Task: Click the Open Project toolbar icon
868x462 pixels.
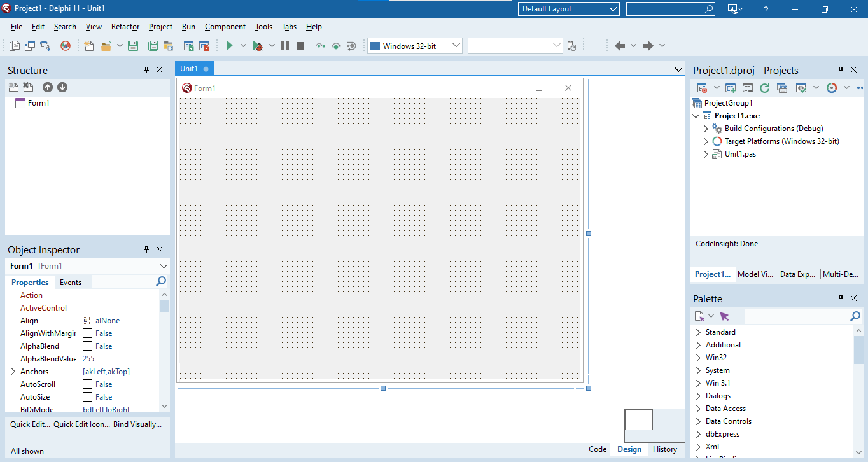Action: click(169, 46)
